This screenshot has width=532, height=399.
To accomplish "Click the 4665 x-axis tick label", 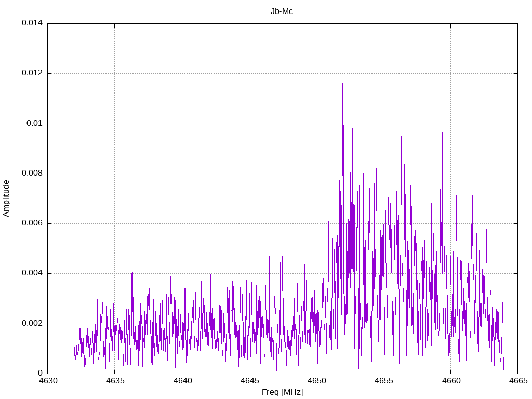I will (517, 381).
